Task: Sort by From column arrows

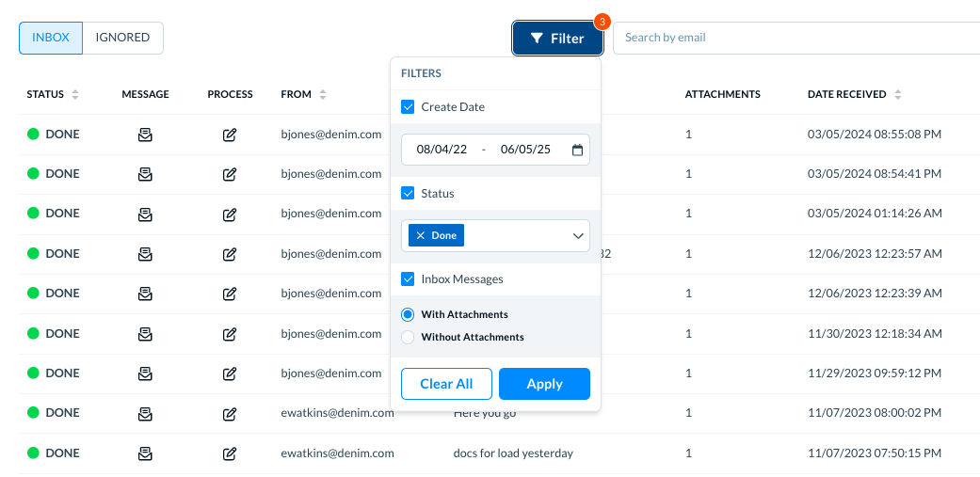Action: pos(323,95)
